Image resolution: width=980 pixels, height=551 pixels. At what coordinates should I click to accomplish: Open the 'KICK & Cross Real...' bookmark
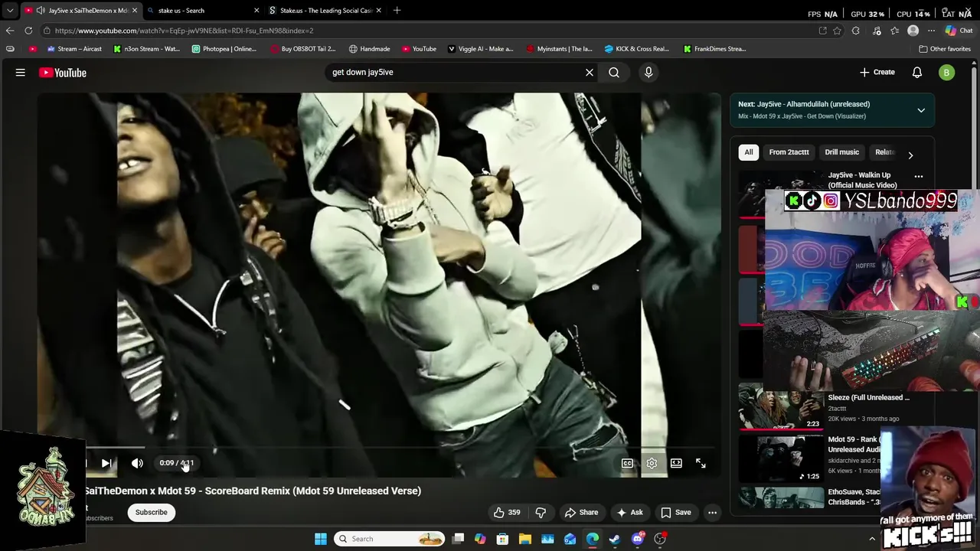coord(636,49)
